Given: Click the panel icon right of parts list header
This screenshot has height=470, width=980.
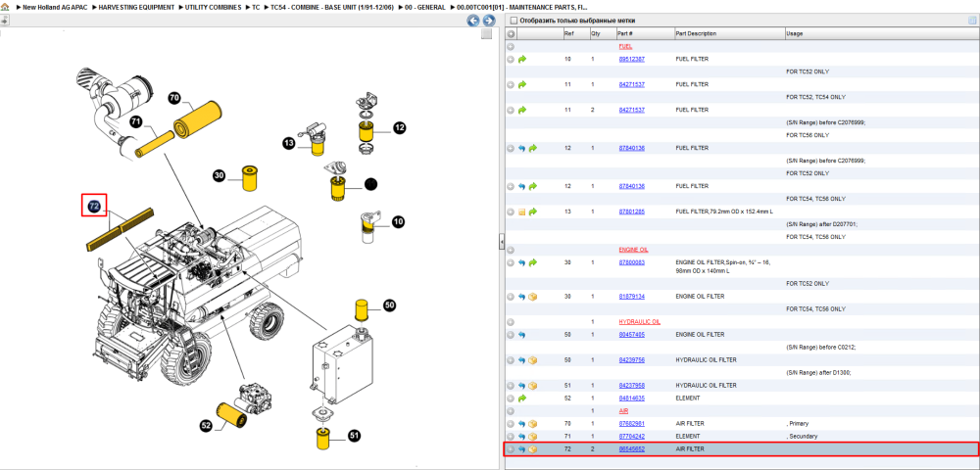Looking at the screenshot, I should coord(972,21).
